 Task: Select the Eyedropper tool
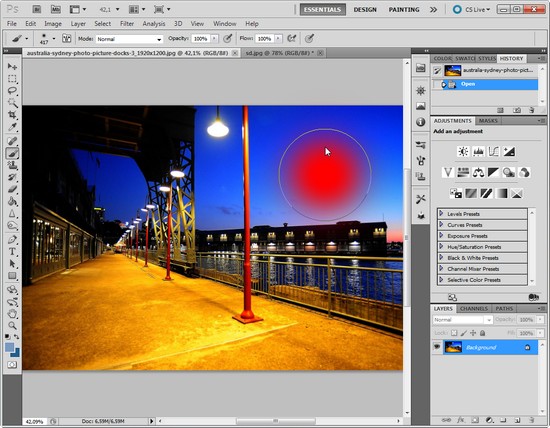pyautogui.click(x=12, y=127)
